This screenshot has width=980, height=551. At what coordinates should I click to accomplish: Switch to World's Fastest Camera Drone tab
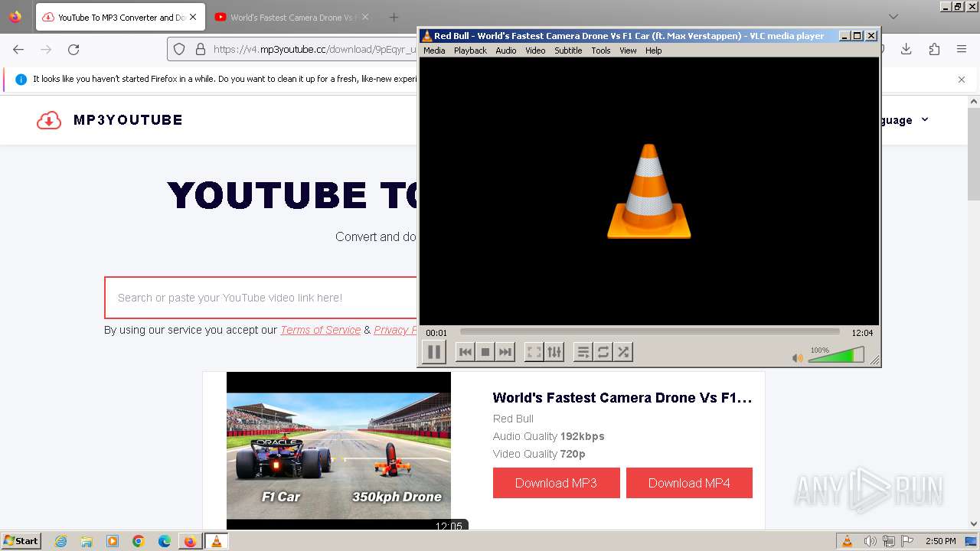pos(293,17)
